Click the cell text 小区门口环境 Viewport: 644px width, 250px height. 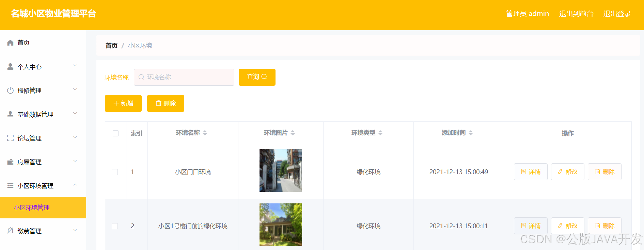pos(193,172)
